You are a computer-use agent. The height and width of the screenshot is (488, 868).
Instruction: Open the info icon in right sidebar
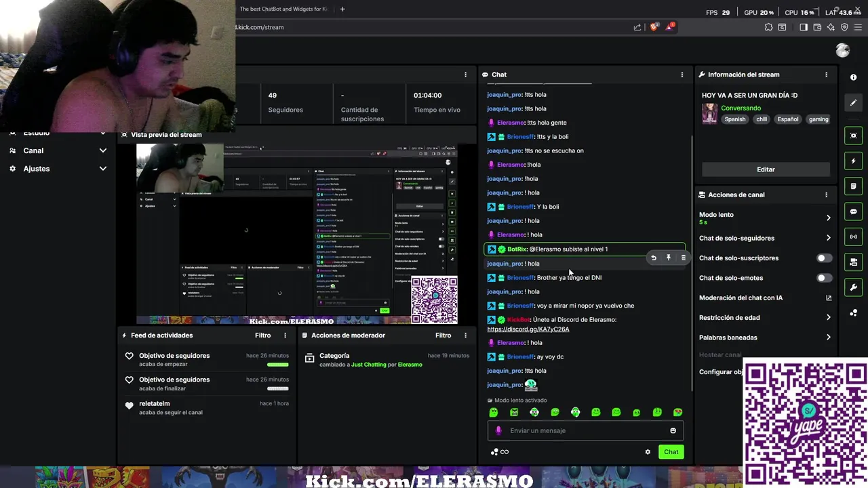pyautogui.click(x=853, y=77)
